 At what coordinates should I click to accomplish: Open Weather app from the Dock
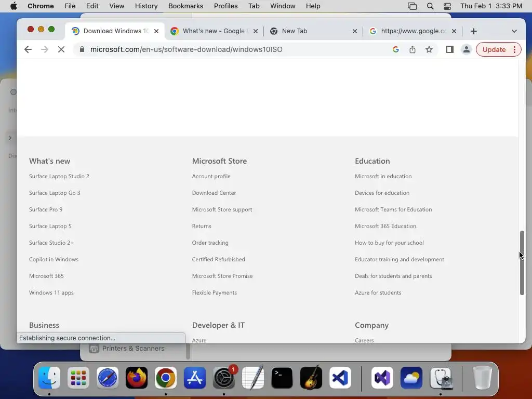(x=411, y=378)
